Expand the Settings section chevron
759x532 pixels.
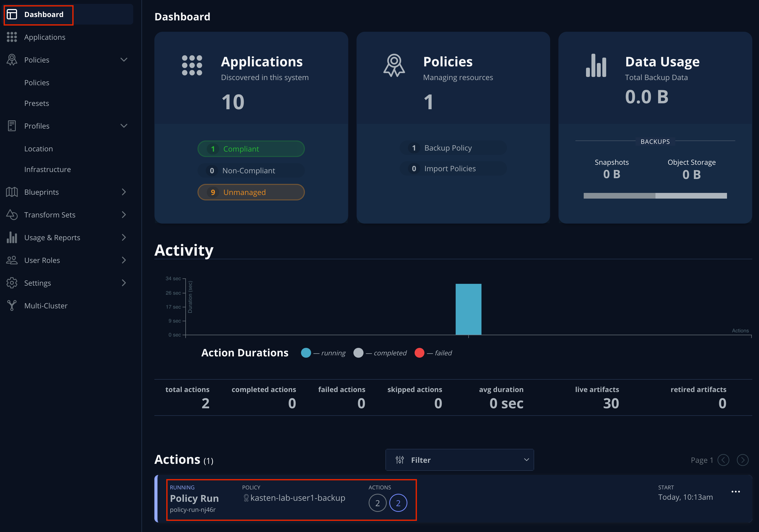[124, 283]
